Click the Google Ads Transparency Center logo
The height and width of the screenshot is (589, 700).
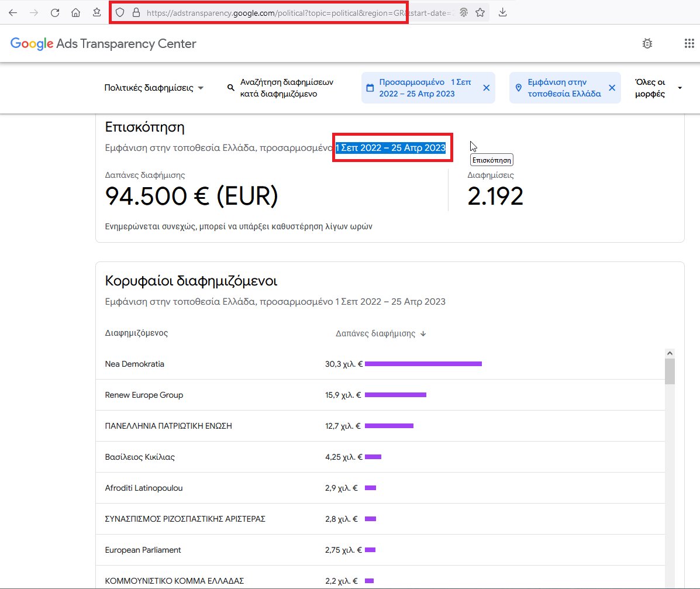(x=103, y=43)
